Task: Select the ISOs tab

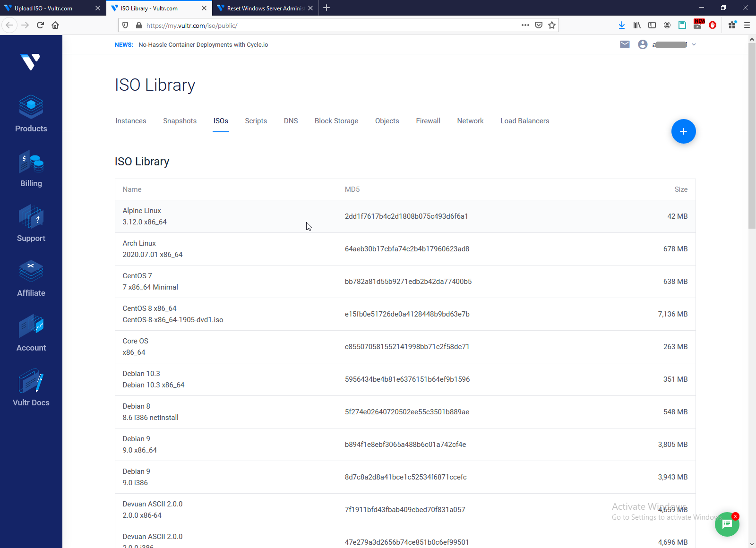Action: [x=221, y=121]
